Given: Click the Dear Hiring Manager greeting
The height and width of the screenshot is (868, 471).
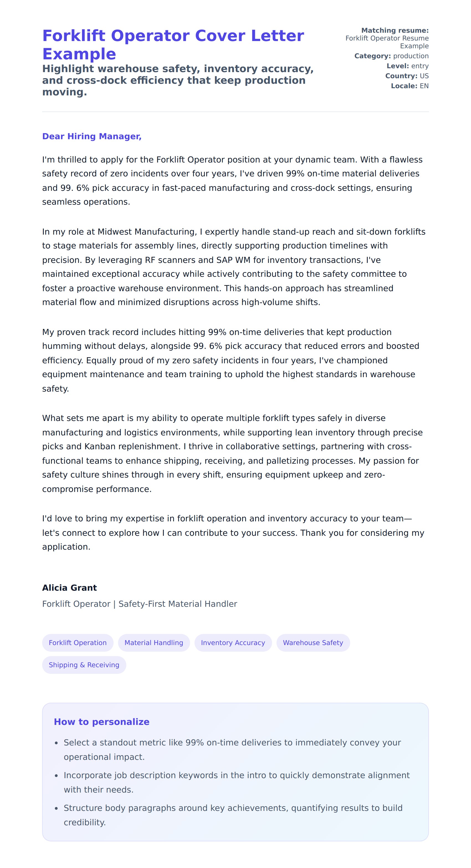Looking at the screenshot, I should (x=92, y=136).
